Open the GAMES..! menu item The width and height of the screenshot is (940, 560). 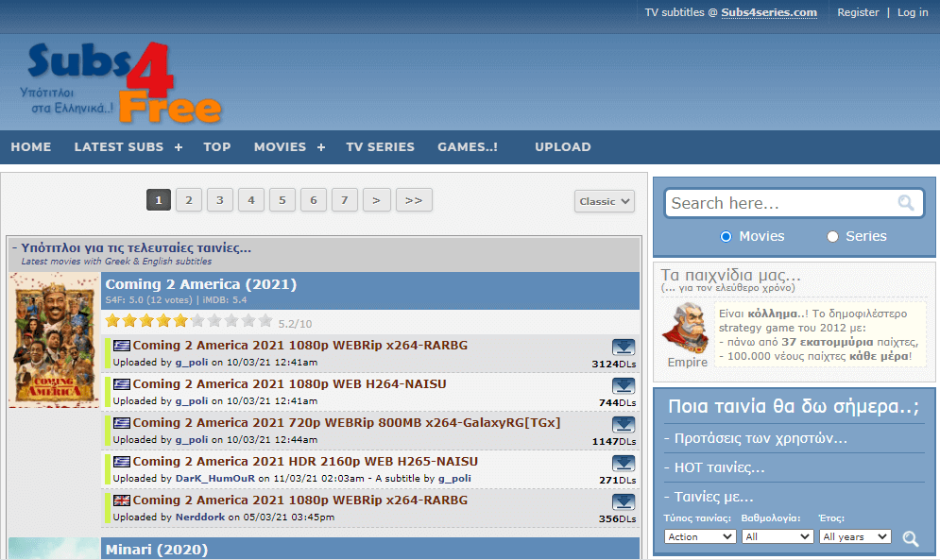468,147
